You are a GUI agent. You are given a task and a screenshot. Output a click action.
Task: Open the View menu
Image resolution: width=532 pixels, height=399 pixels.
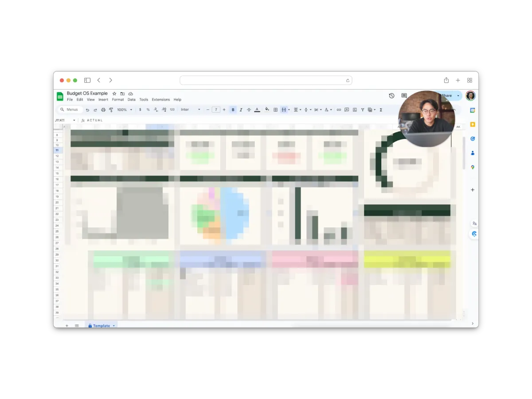[91, 100]
